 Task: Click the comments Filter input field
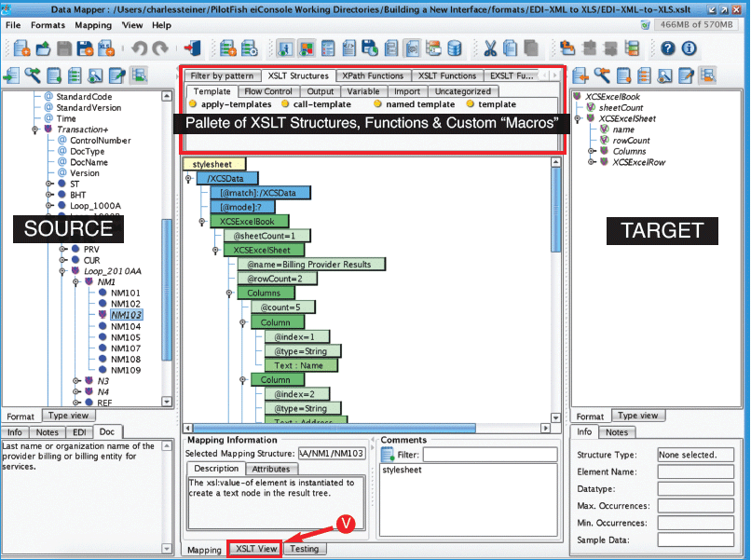pos(490,455)
